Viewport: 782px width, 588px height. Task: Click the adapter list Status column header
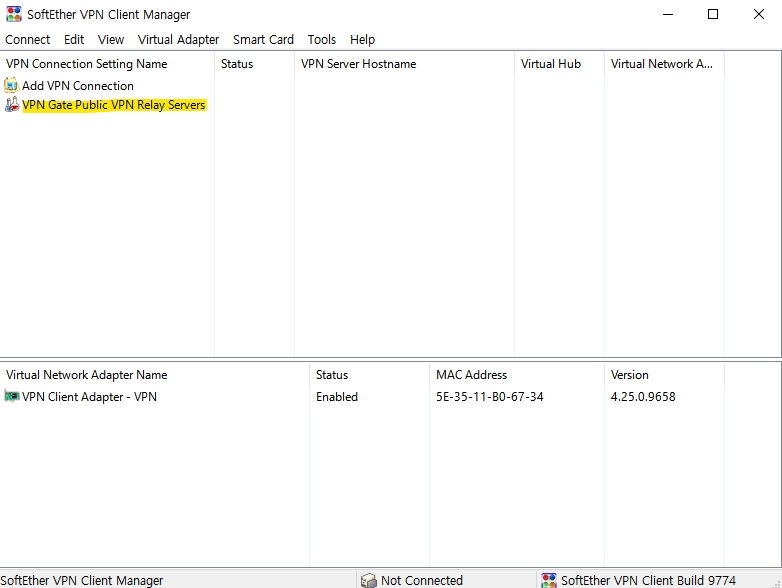[369, 375]
